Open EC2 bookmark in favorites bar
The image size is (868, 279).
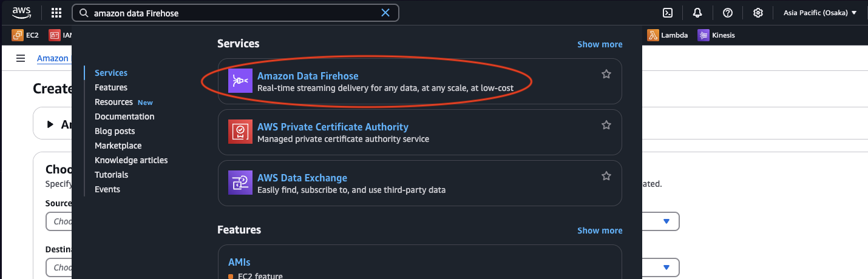[x=25, y=35]
